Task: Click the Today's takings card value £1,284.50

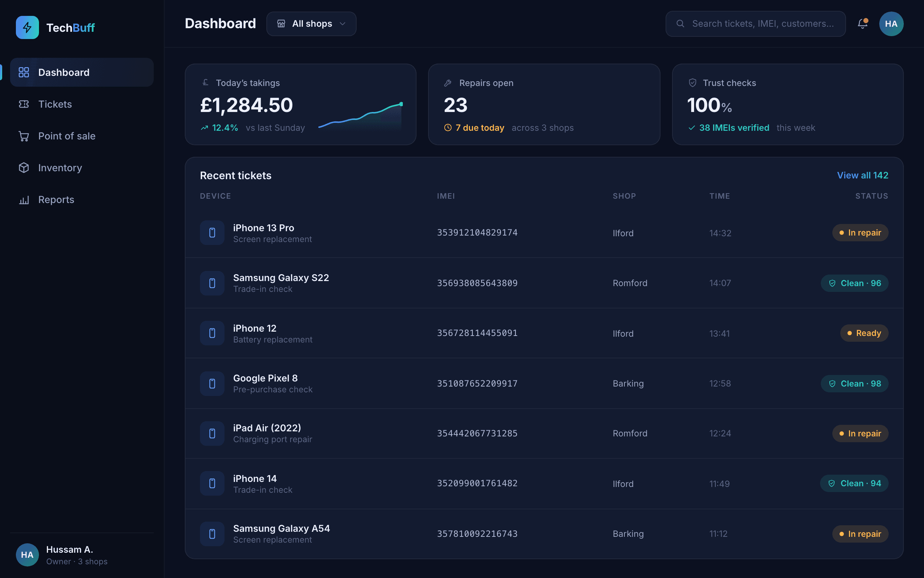Action: (x=246, y=105)
